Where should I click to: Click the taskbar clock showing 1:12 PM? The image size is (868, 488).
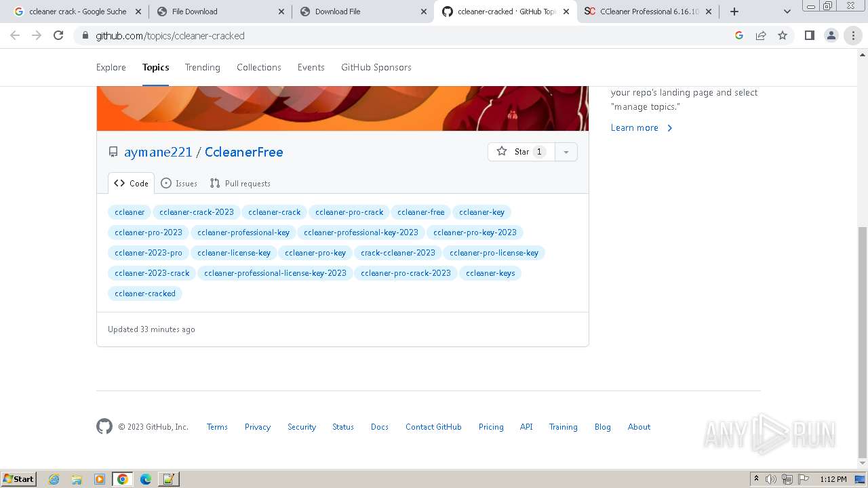click(x=833, y=479)
